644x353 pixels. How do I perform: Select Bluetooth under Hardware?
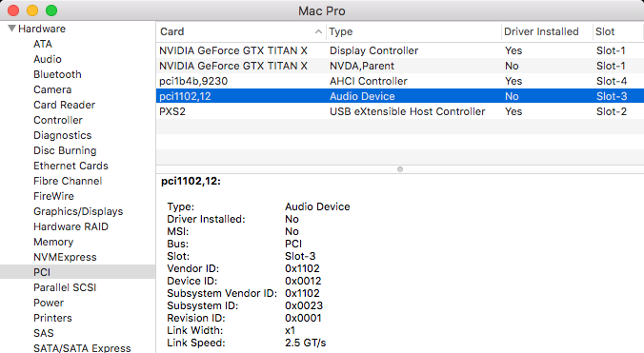57,74
